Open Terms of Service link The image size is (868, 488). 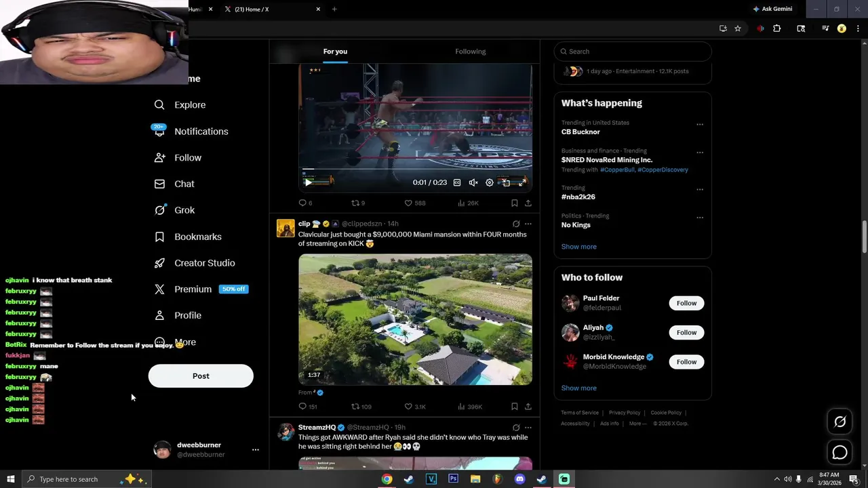[580, 413]
